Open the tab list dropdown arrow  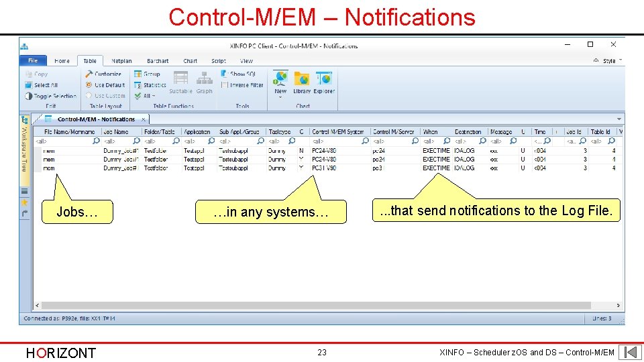pos(619,119)
